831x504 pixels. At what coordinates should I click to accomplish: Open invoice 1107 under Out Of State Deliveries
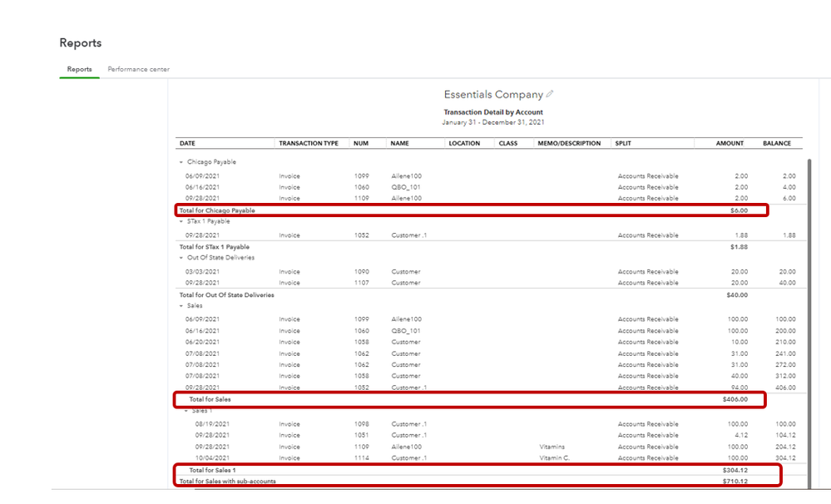(490, 283)
